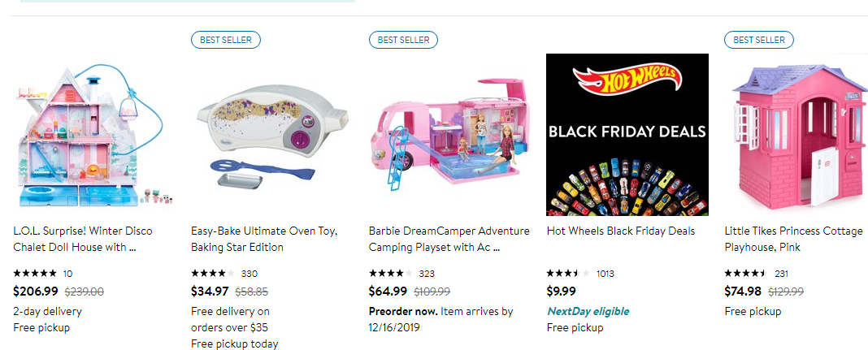Click the Easy-Bake Ultimate Oven product image
This screenshot has height=350, width=868.
coord(271,135)
